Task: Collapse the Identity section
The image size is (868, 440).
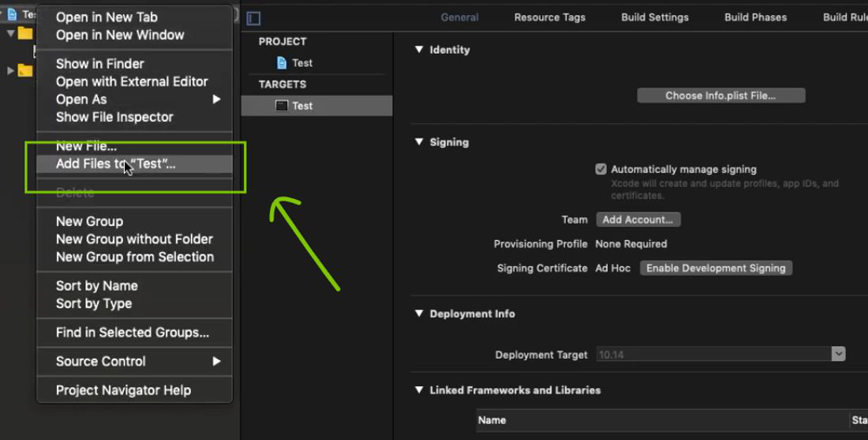Action: [x=419, y=50]
